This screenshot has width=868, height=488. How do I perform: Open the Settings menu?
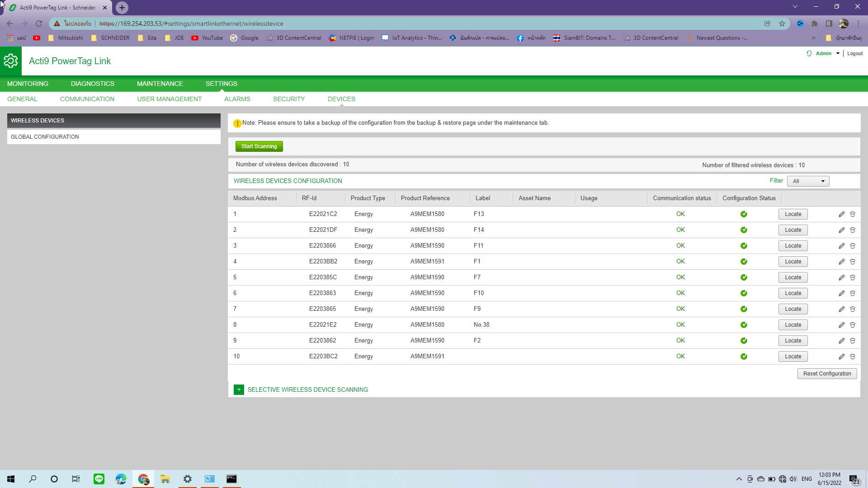pos(222,84)
